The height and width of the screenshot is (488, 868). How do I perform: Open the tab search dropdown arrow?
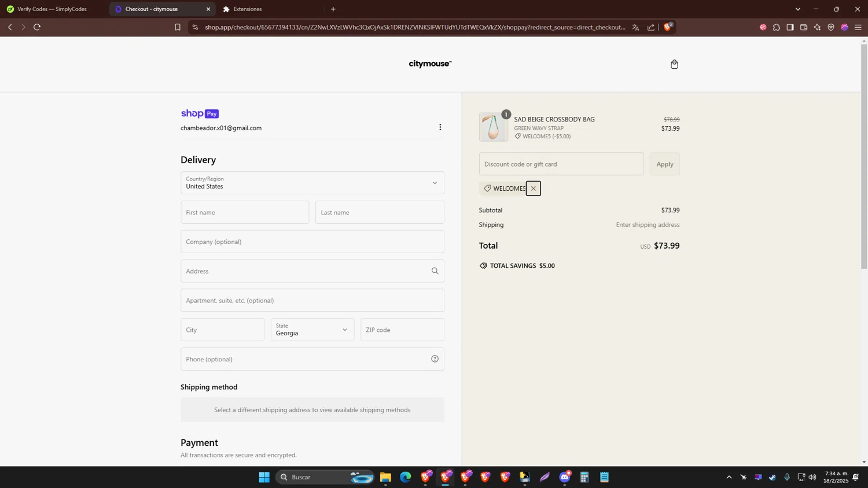click(x=798, y=9)
